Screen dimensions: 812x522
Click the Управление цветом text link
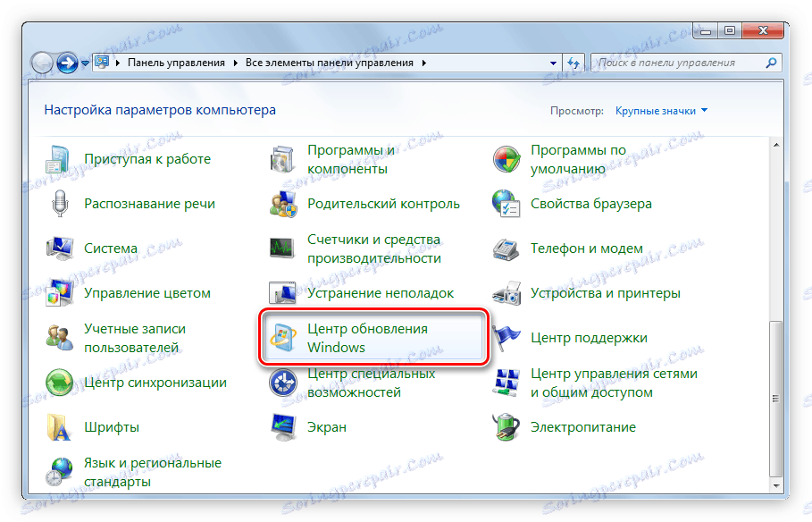(x=147, y=293)
